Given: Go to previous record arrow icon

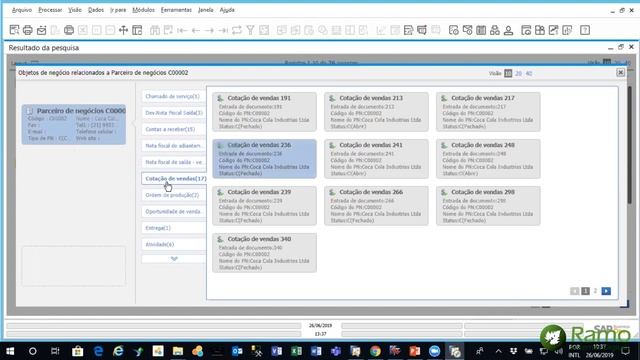Looking at the screenshot, I should 196,30.
